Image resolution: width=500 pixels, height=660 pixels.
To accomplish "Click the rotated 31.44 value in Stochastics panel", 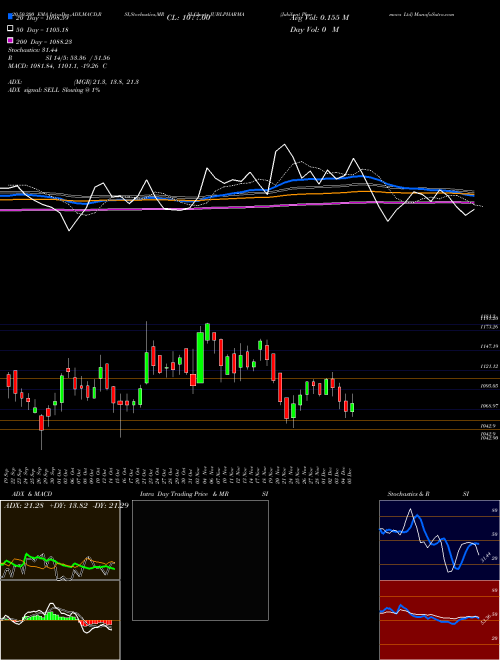I will point(486,557).
